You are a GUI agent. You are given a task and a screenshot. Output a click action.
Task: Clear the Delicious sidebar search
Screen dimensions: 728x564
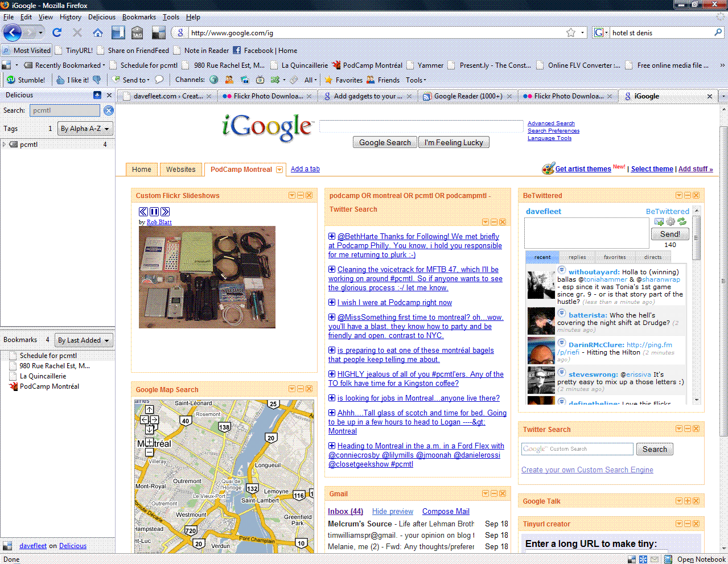(x=108, y=110)
